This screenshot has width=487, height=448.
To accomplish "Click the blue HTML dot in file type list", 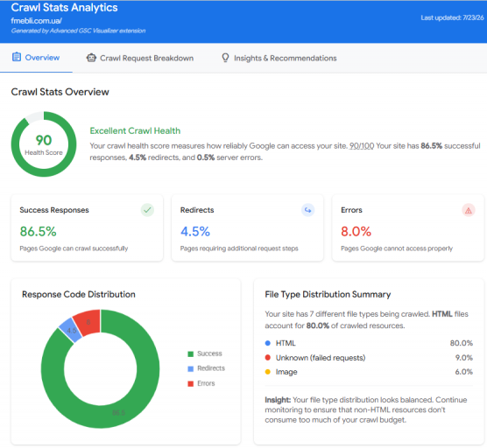I will [268, 343].
